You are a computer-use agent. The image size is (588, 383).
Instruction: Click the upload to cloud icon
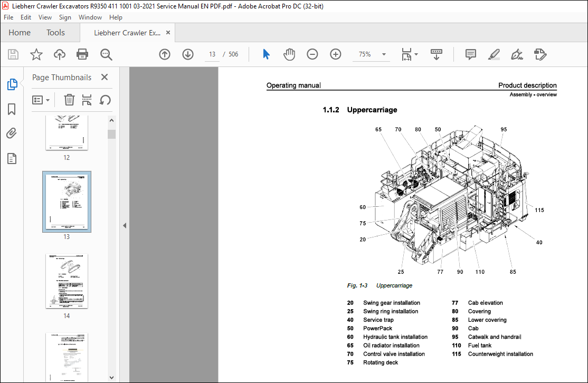click(x=59, y=54)
